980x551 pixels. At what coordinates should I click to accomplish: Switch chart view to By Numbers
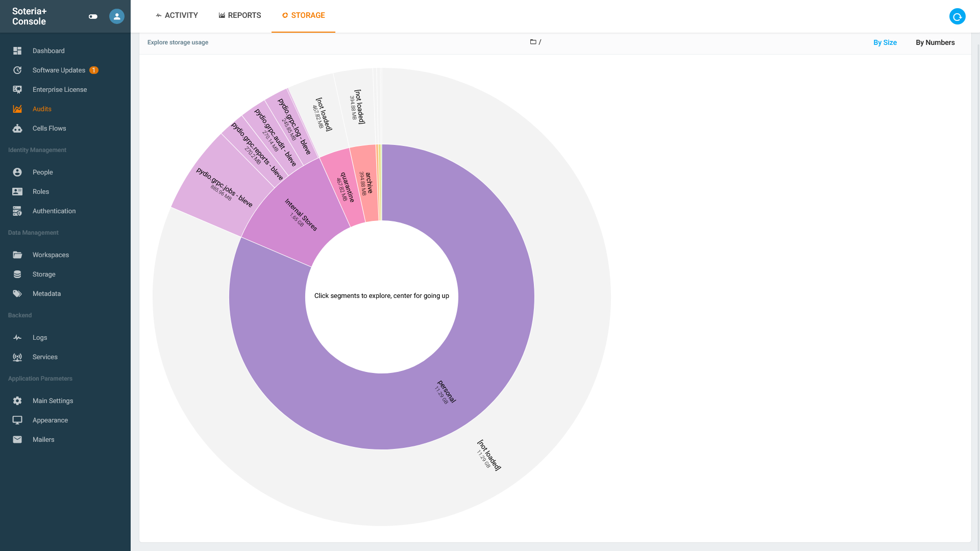(935, 42)
